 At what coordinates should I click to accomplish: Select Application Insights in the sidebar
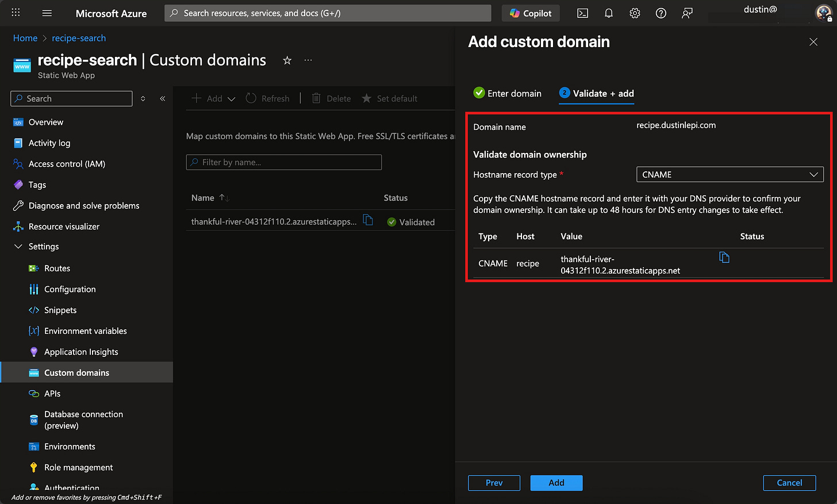pos(81,352)
